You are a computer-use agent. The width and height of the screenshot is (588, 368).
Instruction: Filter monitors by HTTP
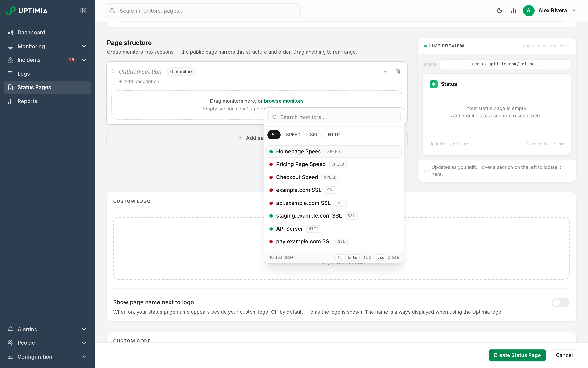tap(333, 135)
